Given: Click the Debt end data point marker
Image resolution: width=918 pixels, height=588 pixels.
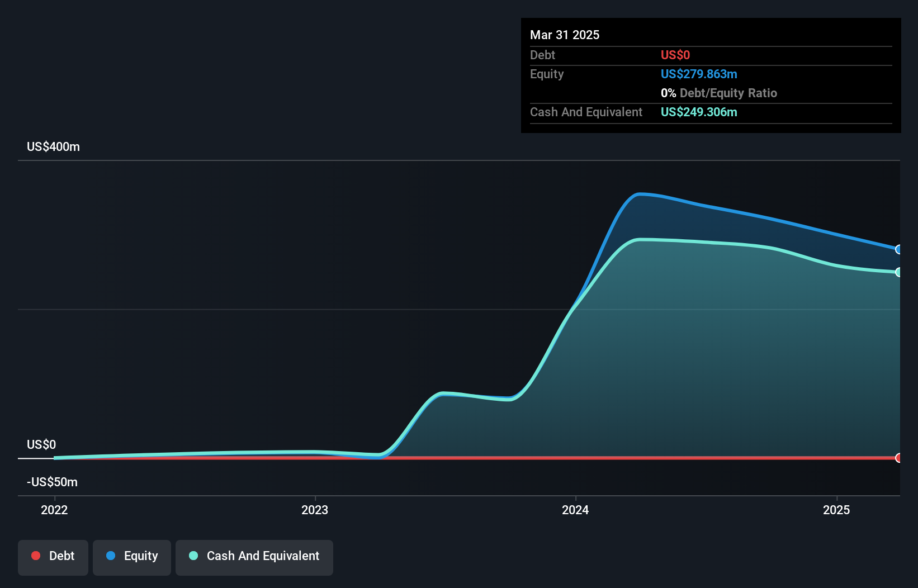Looking at the screenshot, I should point(898,458).
